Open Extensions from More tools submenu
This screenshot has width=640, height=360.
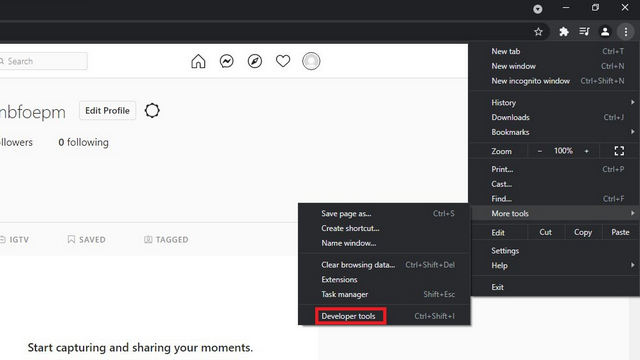tap(384, 280)
